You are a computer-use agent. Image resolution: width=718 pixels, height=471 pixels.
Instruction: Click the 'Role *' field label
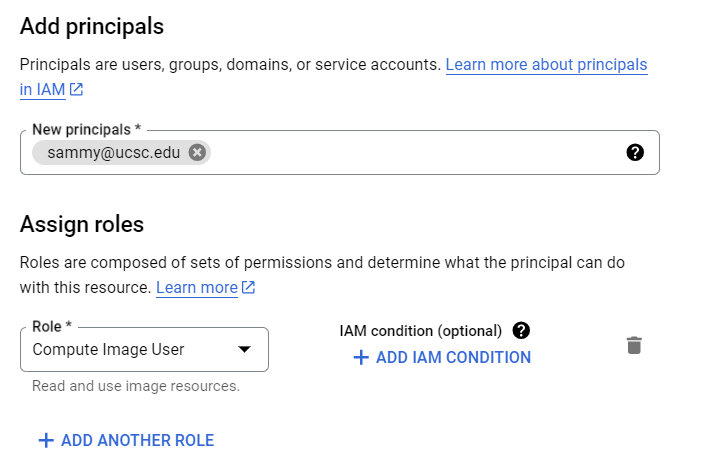pos(53,327)
